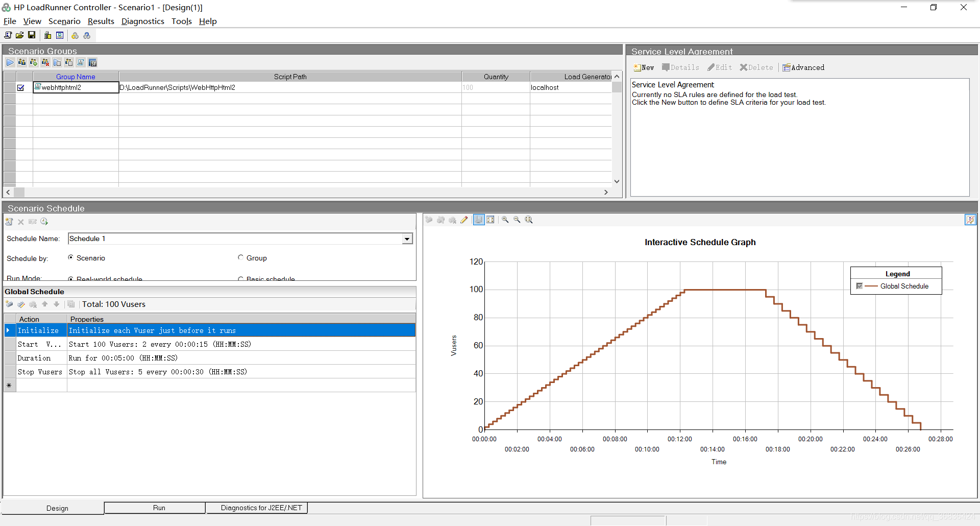
Task: Click the localhost load generator cell
Action: (x=571, y=87)
